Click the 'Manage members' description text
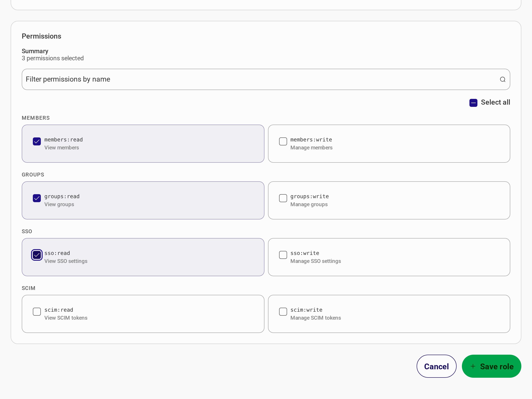 coord(311,148)
